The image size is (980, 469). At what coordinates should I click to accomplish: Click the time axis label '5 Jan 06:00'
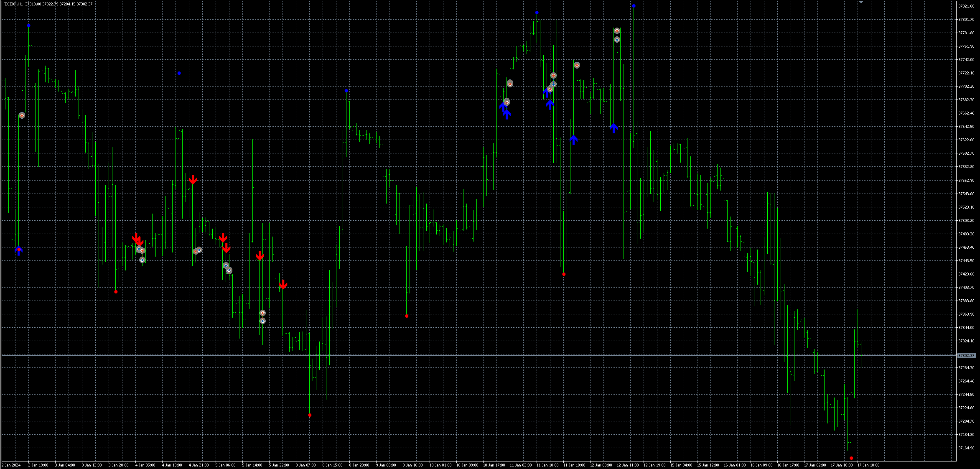click(x=225, y=465)
